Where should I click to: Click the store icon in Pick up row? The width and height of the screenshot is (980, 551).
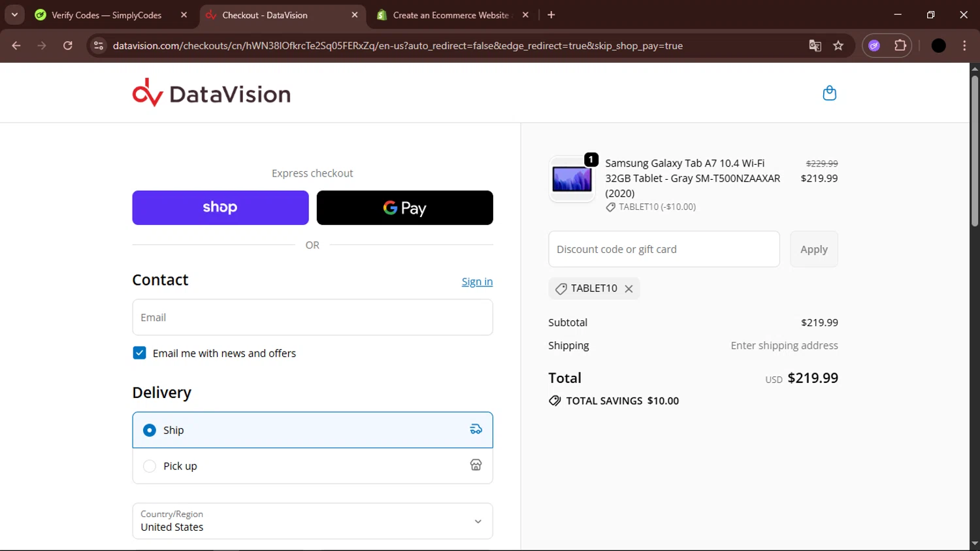[x=476, y=465]
